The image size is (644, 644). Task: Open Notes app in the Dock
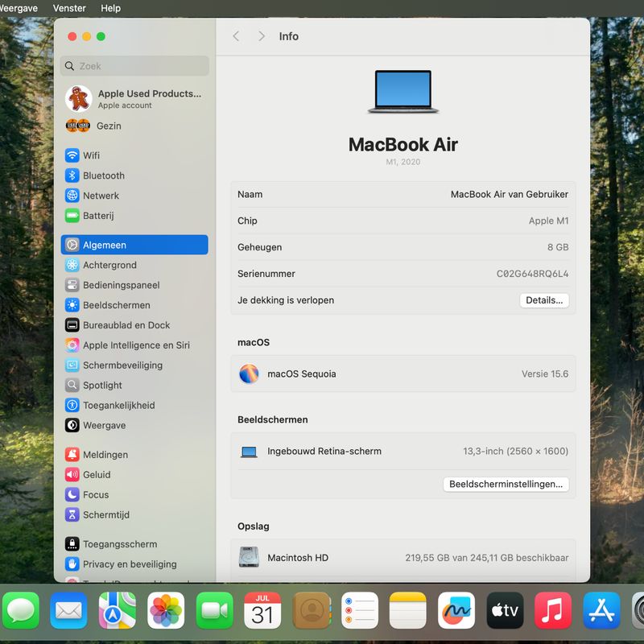408,611
